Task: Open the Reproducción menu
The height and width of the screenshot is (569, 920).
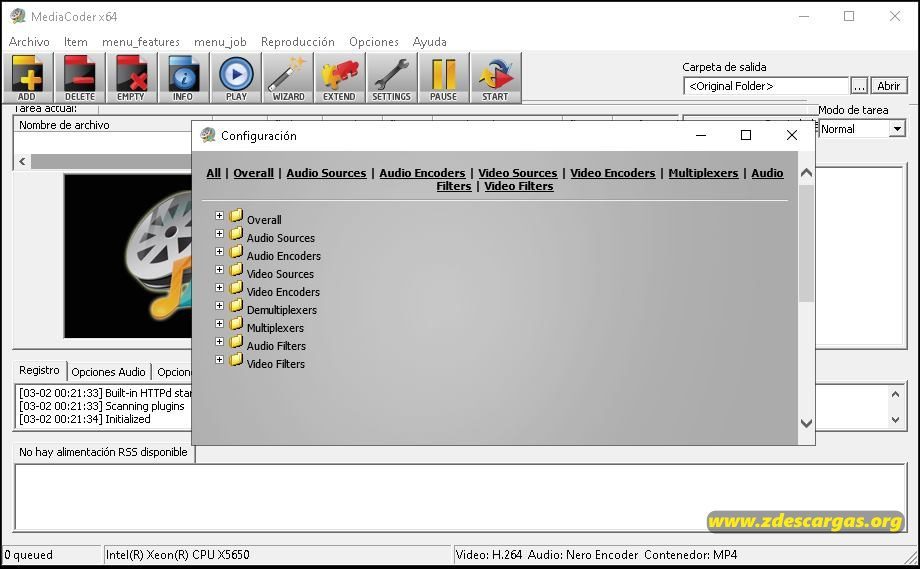Action: pyautogui.click(x=297, y=42)
